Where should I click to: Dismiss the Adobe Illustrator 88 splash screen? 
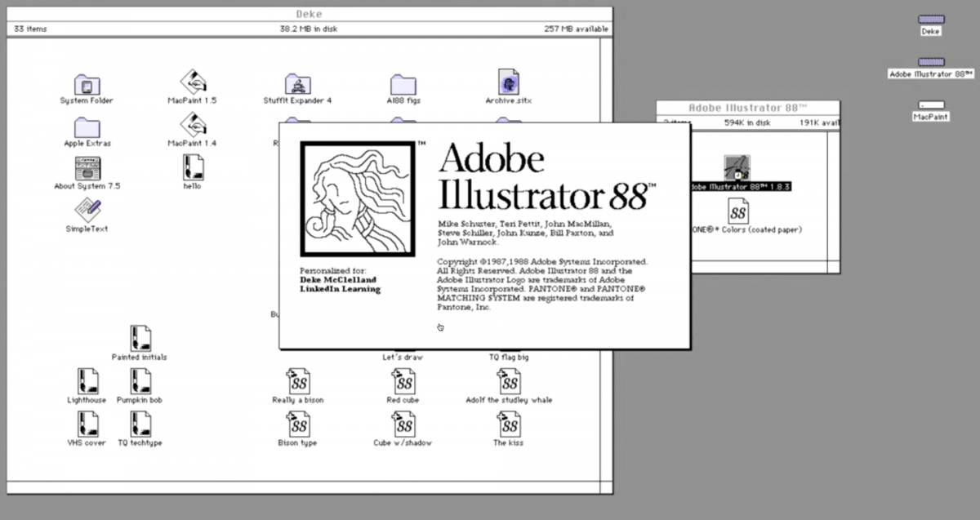pos(483,237)
